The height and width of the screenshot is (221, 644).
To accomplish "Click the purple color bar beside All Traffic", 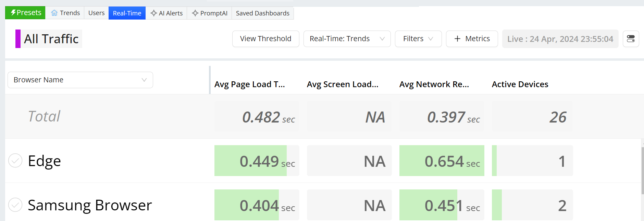I will click(x=18, y=39).
